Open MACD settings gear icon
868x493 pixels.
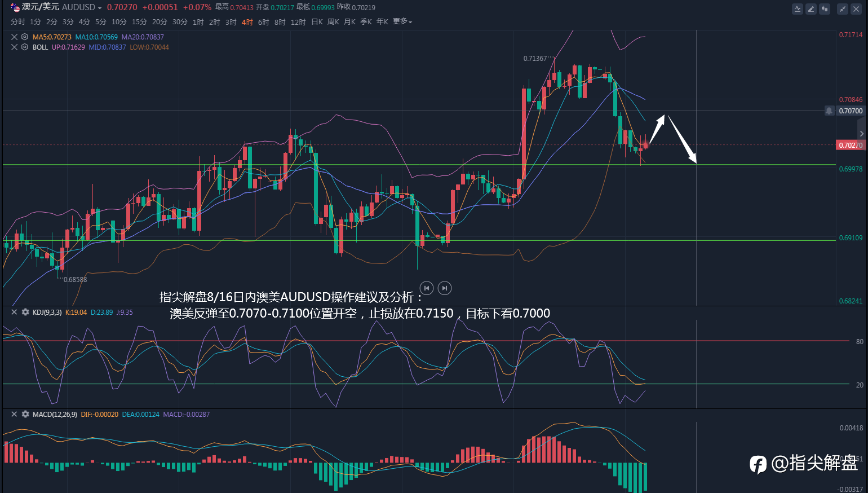(x=25, y=414)
